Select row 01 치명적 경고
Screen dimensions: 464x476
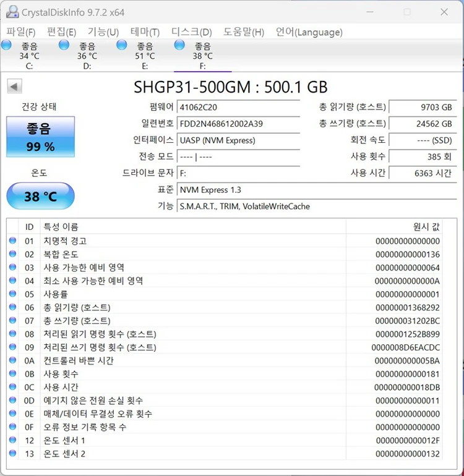(x=225, y=241)
